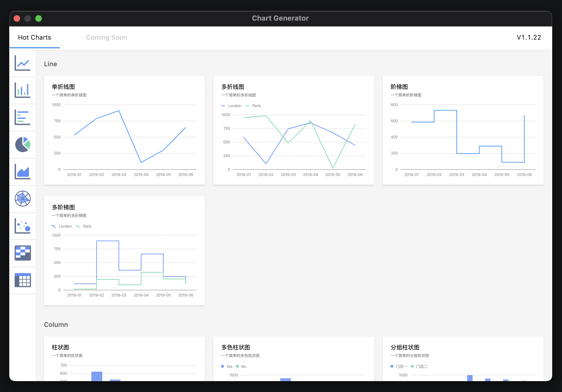The image size is (562, 392).
Task: Click the Line section heading
Action: (x=50, y=64)
